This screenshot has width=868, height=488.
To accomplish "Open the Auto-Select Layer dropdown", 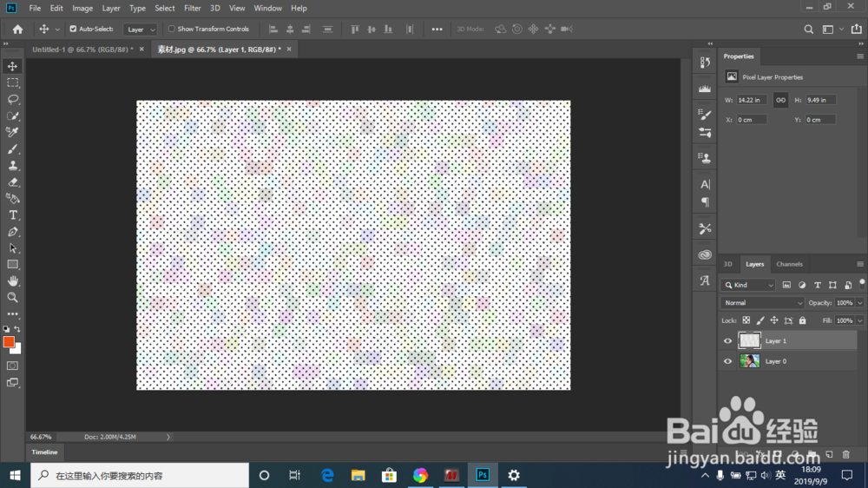I will (x=140, y=30).
